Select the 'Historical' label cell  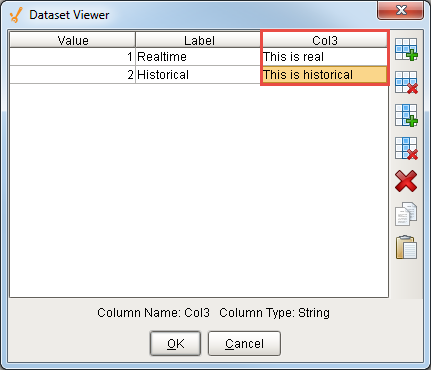[x=198, y=75]
